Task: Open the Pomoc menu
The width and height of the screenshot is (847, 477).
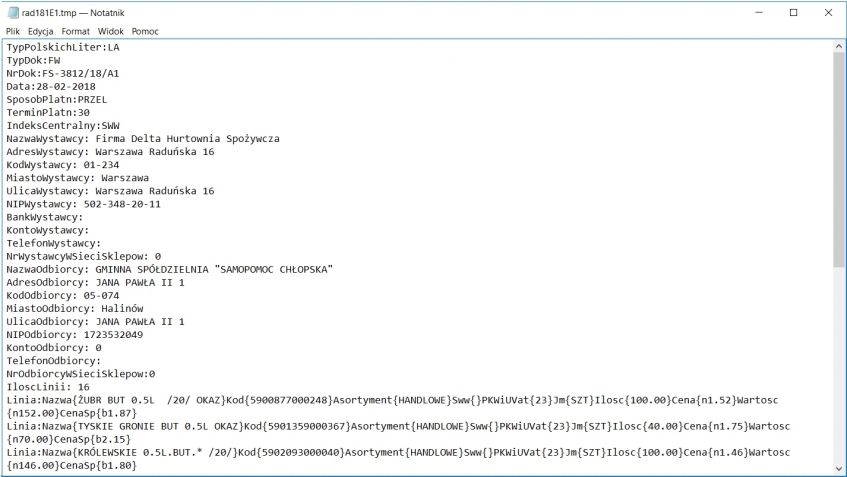Action: point(145,31)
